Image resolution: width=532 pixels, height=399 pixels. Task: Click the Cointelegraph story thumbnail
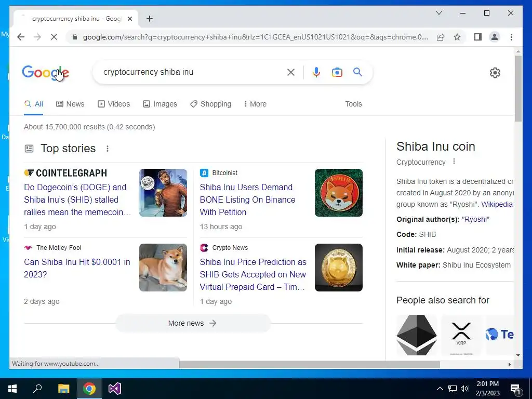coord(163,193)
